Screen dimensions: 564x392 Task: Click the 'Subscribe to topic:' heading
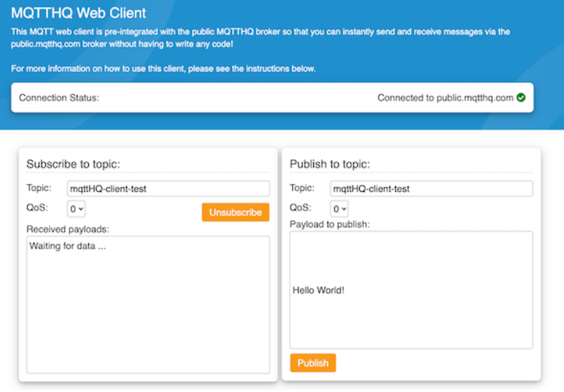[73, 164]
